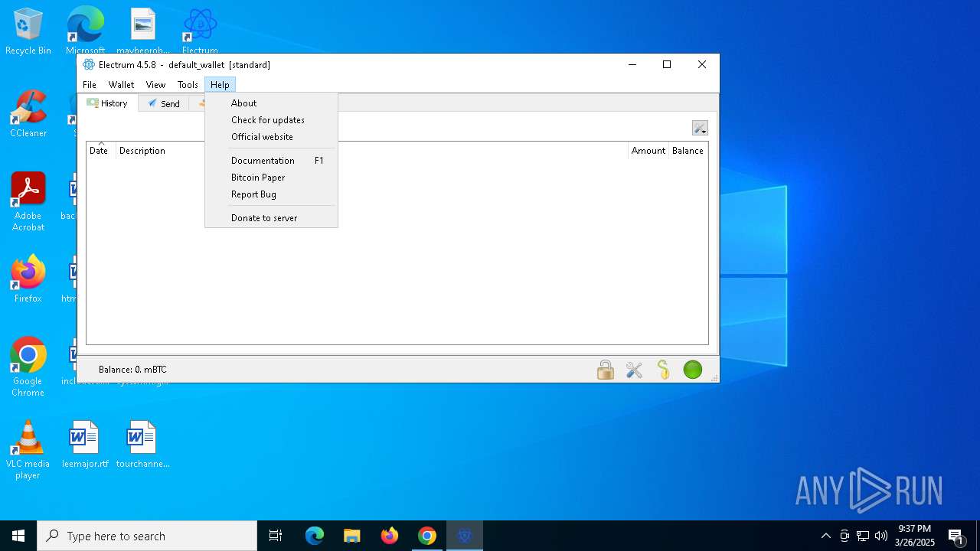Image resolution: width=980 pixels, height=551 pixels.
Task: Open the Windows Start menu
Action: click(18, 536)
